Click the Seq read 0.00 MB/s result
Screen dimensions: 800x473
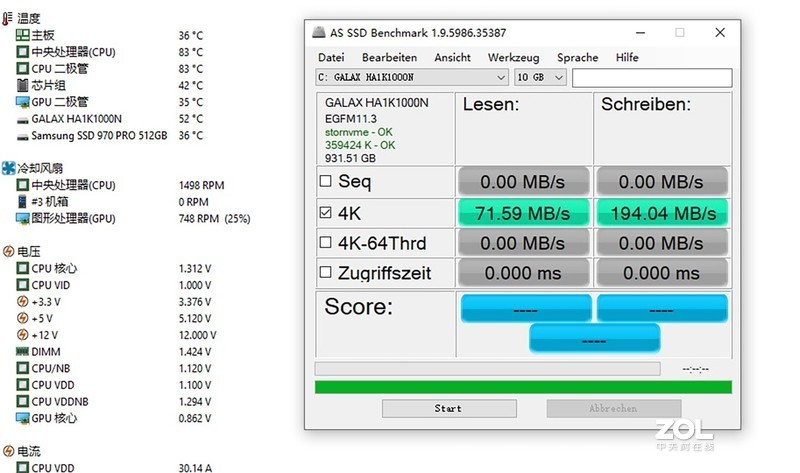(x=523, y=182)
